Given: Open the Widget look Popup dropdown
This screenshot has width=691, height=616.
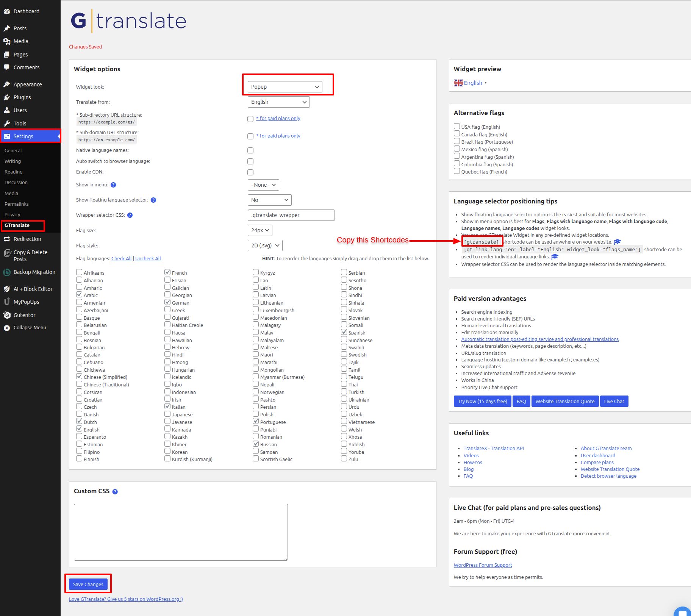Looking at the screenshot, I should pyautogui.click(x=285, y=87).
